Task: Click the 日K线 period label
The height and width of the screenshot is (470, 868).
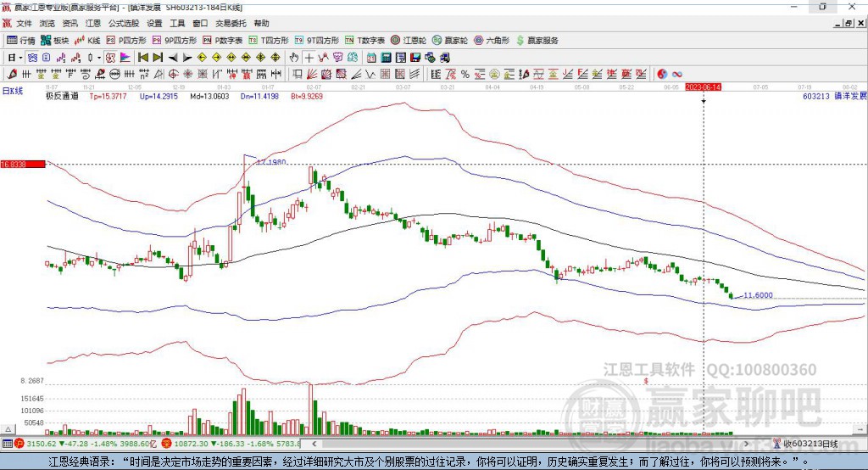Action: (x=13, y=91)
